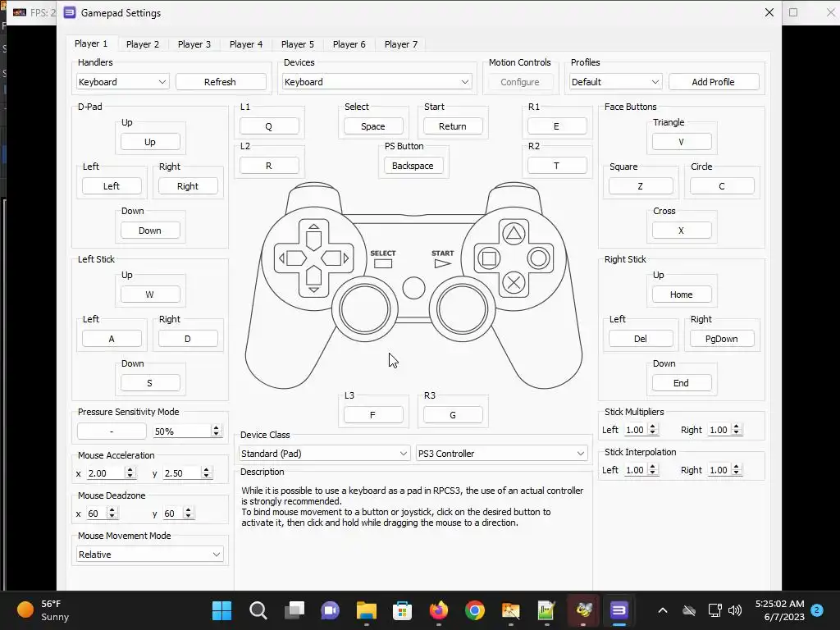Switch to the Player 5 tab

(x=297, y=44)
